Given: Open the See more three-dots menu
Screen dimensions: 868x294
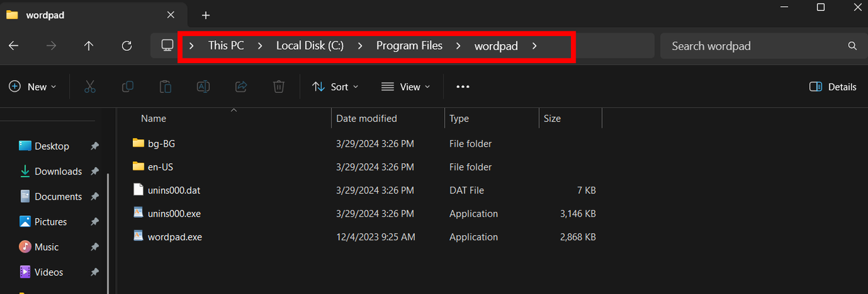Looking at the screenshot, I should click(463, 87).
